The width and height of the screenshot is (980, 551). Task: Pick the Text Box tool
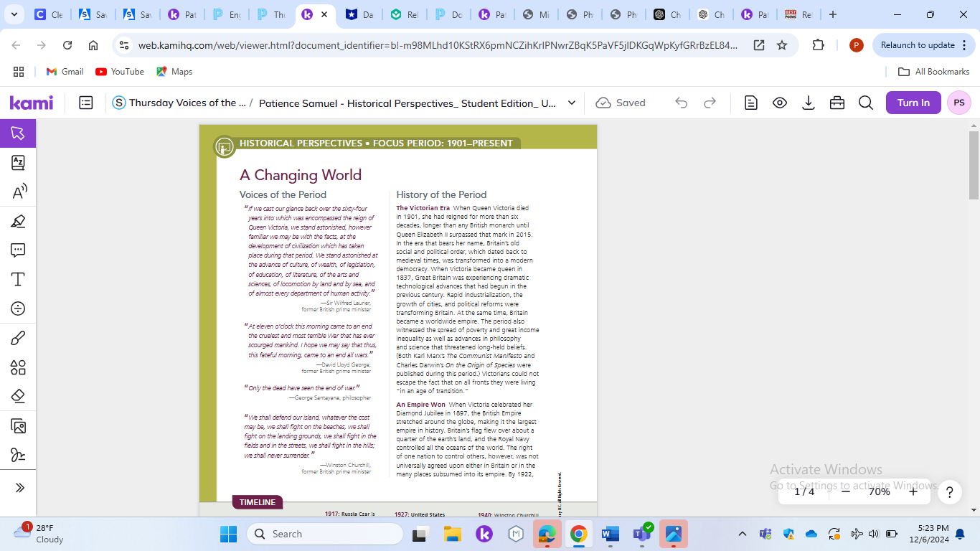tap(18, 279)
